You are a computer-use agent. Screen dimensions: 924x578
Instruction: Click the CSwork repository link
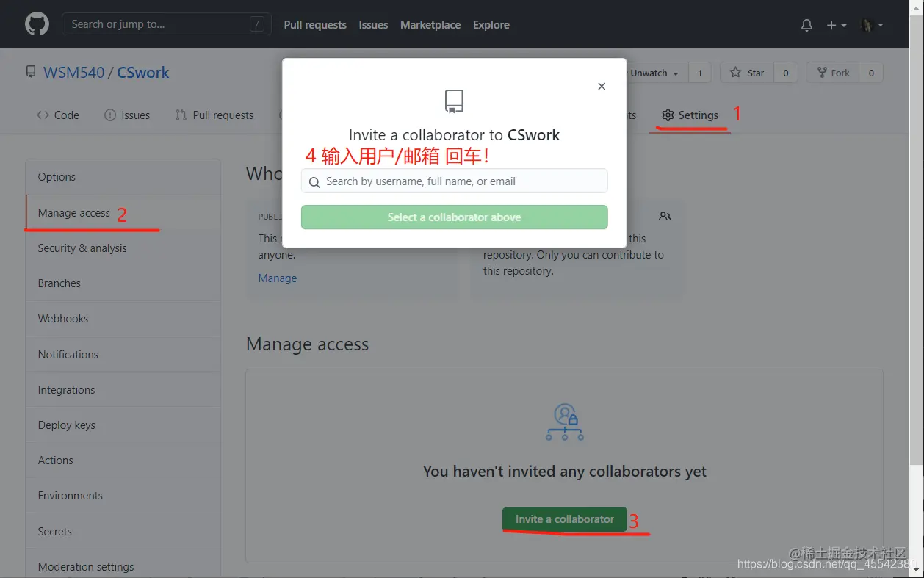pyautogui.click(x=143, y=73)
